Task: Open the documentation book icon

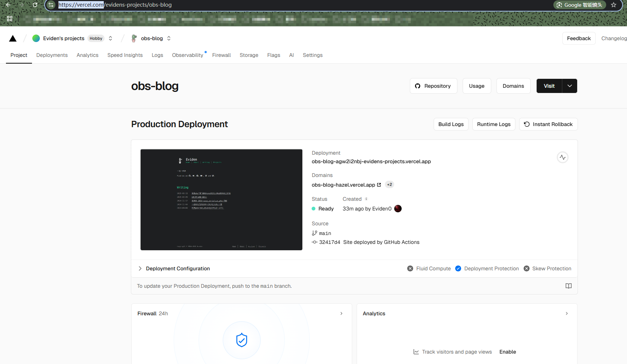Action: [x=569, y=286]
